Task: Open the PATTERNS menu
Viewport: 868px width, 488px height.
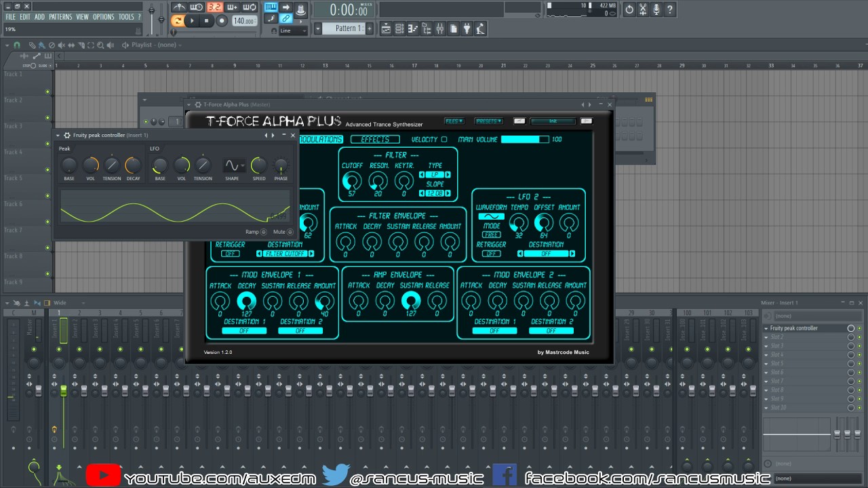Action: (x=60, y=17)
